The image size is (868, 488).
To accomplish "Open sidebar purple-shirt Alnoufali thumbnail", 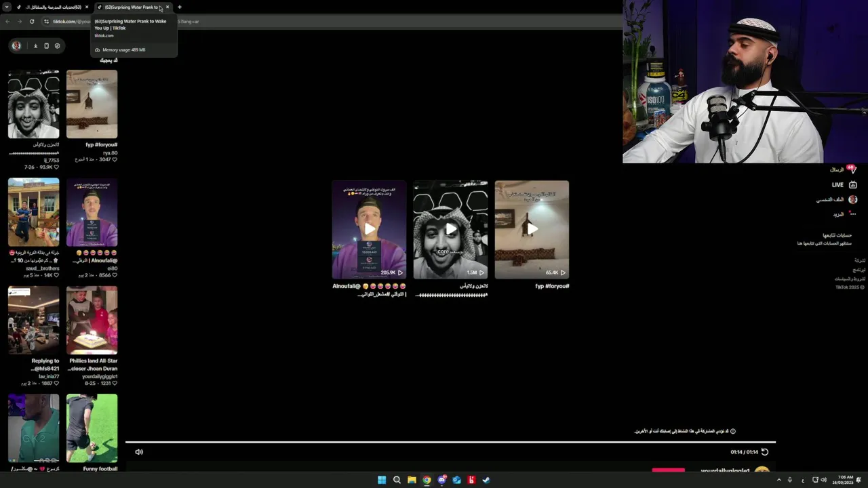I will (92, 212).
